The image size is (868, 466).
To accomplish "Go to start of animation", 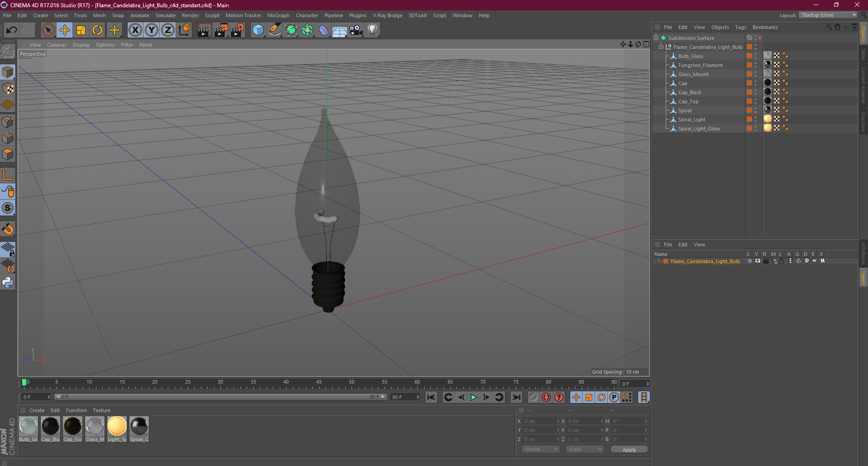I will [431, 397].
